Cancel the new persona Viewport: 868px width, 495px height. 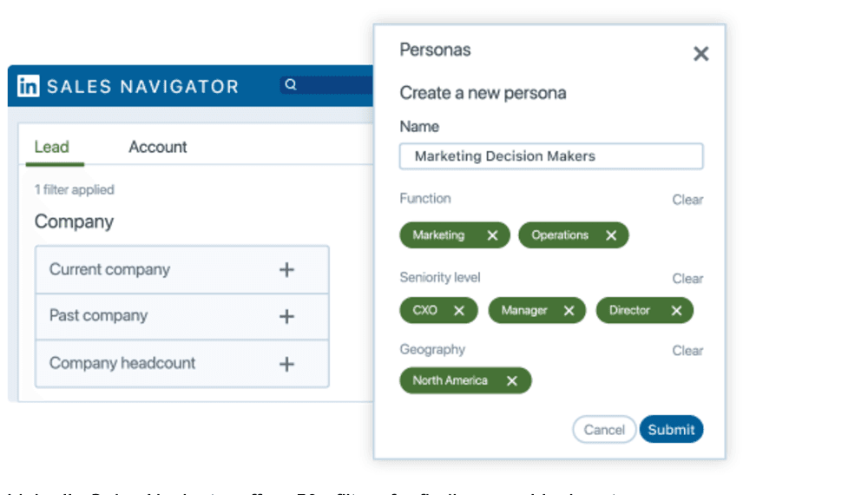pos(604,430)
